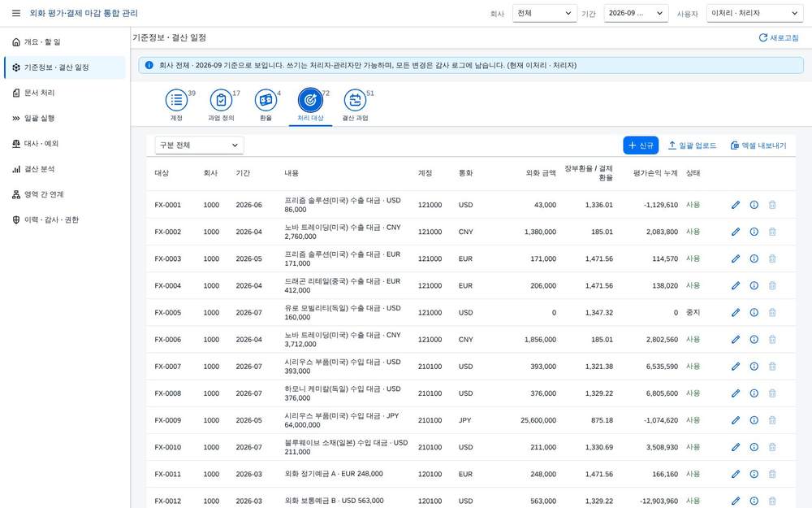Click the 엑셀 내보내기 button
Screen dimensions: 812x508
coord(758,145)
